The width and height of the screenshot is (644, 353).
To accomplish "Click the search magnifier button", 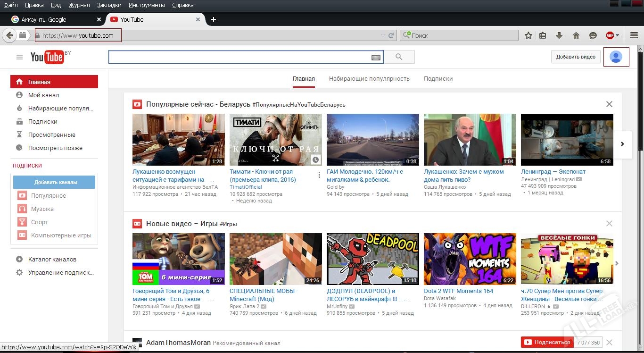I will click(399, 57).
